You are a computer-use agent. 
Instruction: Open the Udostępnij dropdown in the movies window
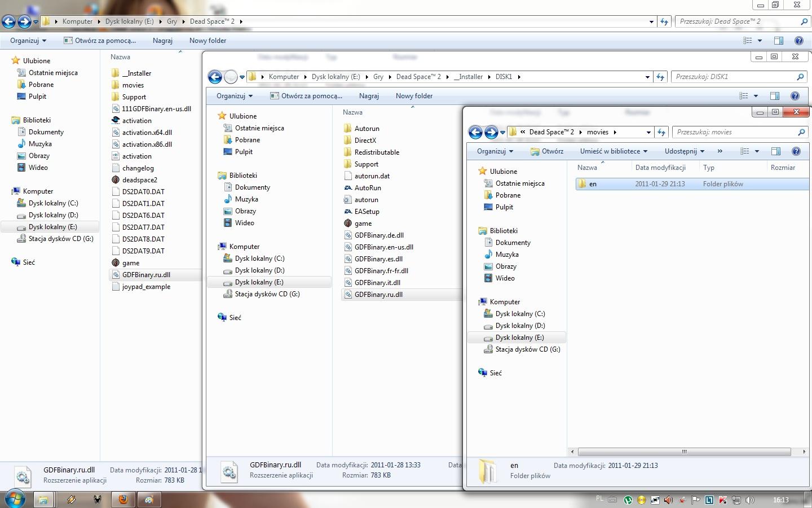[685, 151]
